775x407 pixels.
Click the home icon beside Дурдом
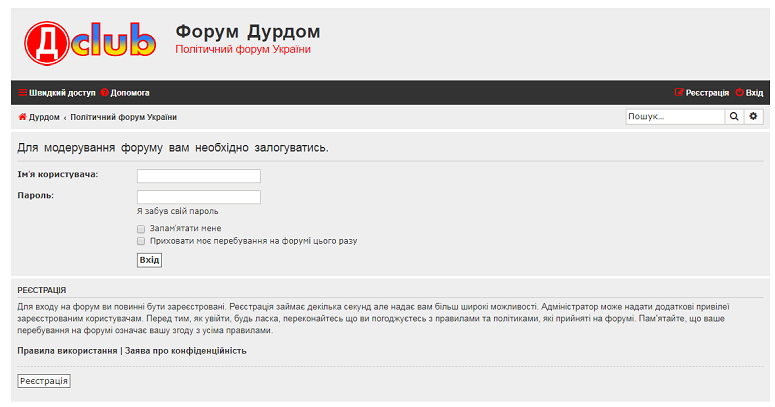coord(22,117)
